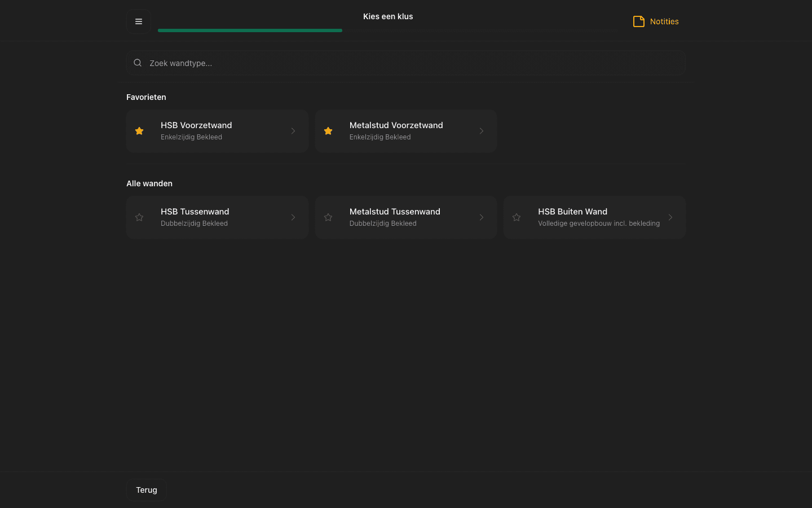Image resolution: width=812 pixels, height=508 pixels.
Task: Click the chevron on Metalstud Tussenwand
Action: tap(482, 217)
